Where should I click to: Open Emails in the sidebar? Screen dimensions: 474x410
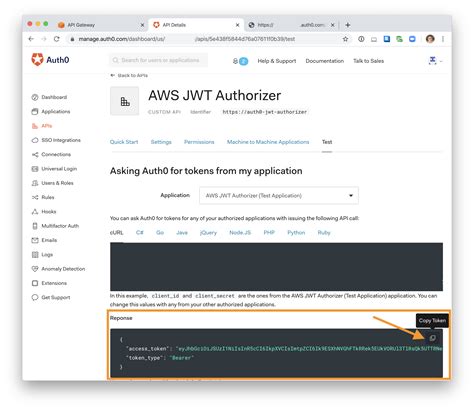click(44, 241)
